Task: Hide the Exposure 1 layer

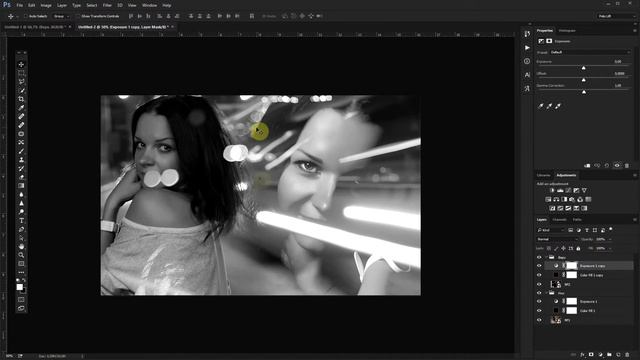Action: 539,302
